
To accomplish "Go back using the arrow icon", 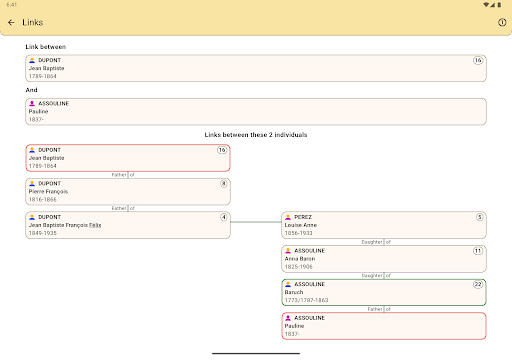I will point(11,22).
